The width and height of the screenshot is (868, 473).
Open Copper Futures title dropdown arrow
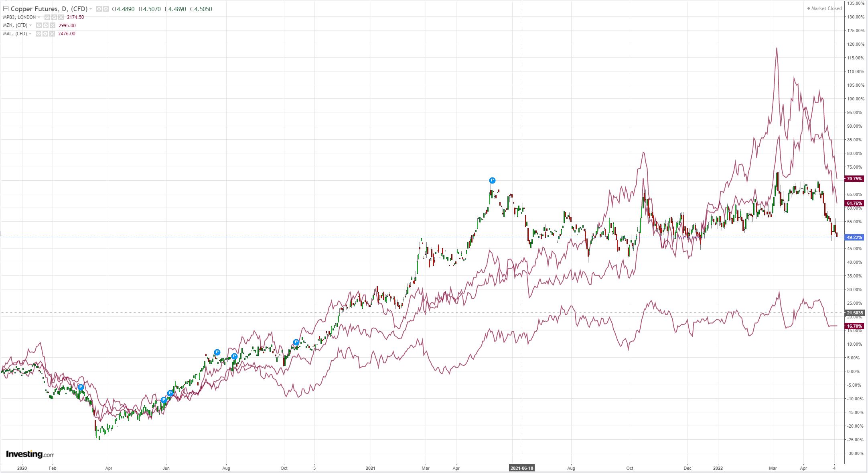91,9
